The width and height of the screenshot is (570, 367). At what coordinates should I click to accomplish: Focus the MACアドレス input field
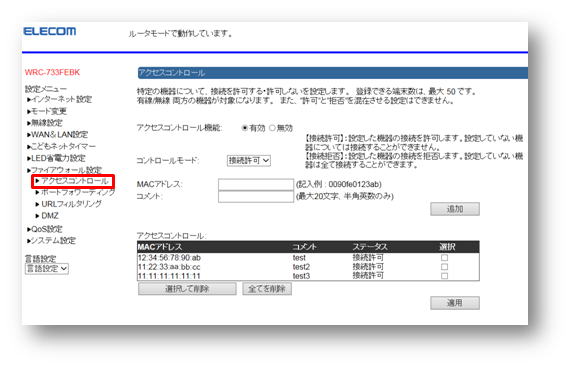tap(256, 184)
